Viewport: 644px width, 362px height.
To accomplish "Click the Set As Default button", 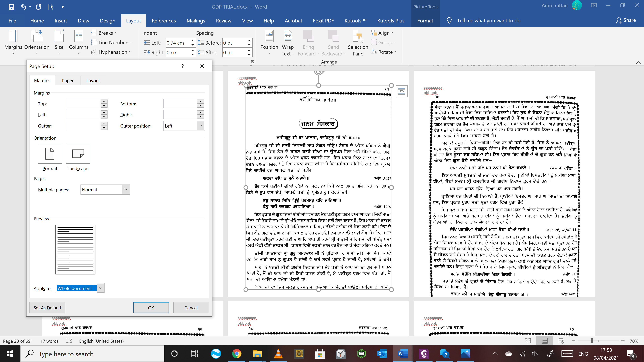I will [47, 308].
